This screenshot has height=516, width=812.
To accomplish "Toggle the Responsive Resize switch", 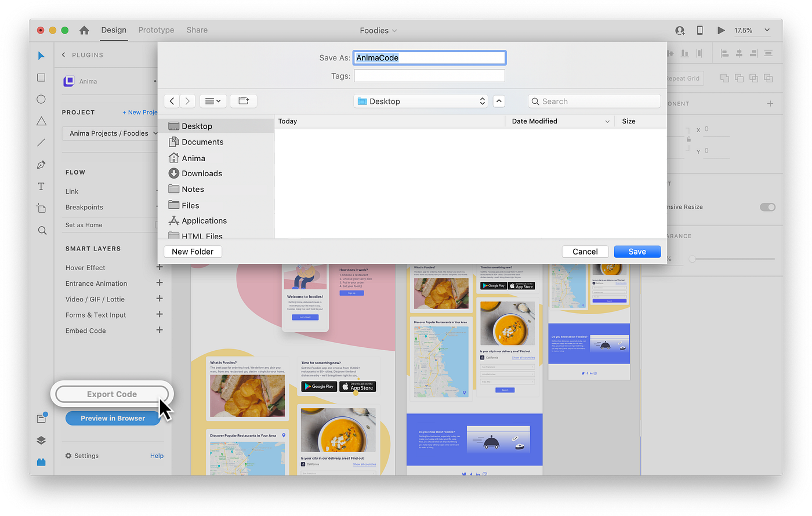I will [767, 207].
